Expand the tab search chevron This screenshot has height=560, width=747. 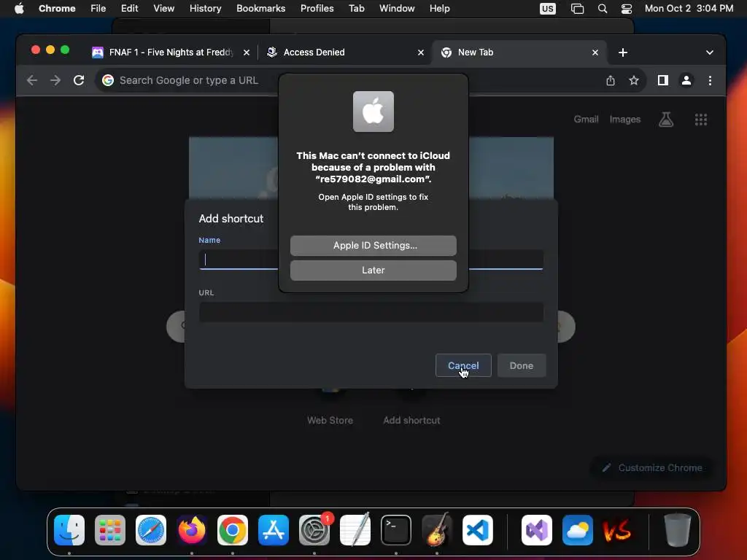click(709, 52)
